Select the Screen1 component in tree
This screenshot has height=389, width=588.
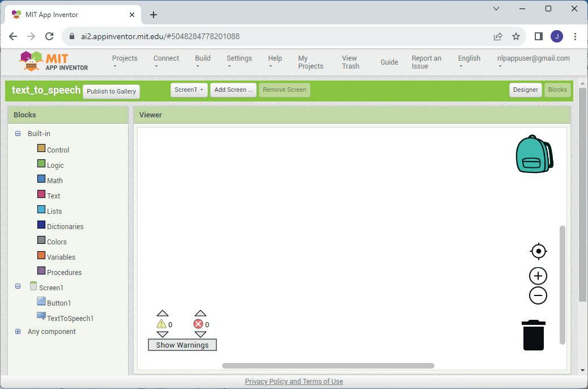pyautogui.click(x=51, y=288)
